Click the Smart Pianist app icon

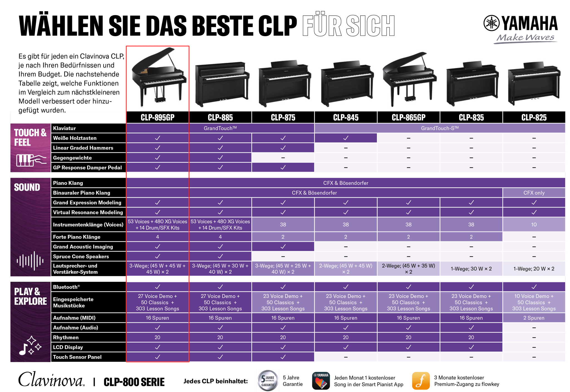click(321, 381)
